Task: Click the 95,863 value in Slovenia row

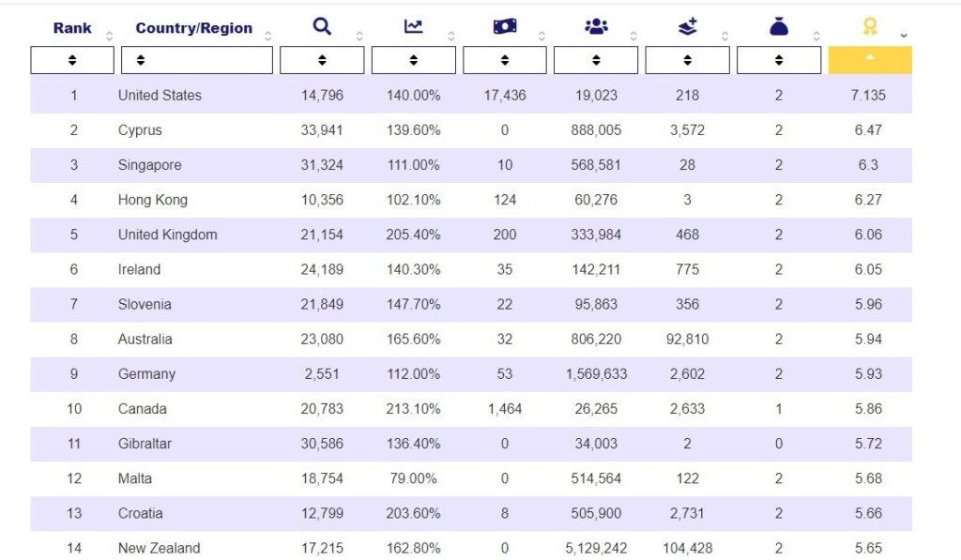Action: pos(596,305)
